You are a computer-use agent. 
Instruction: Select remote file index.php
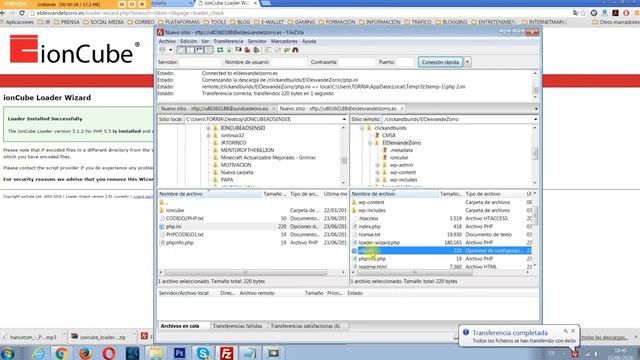point(369,227)
